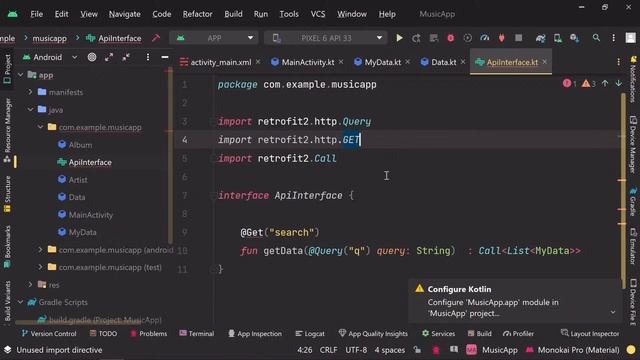The image size is (640, 360).
Task: Click the warning count indicator
Action: point(589,84)
